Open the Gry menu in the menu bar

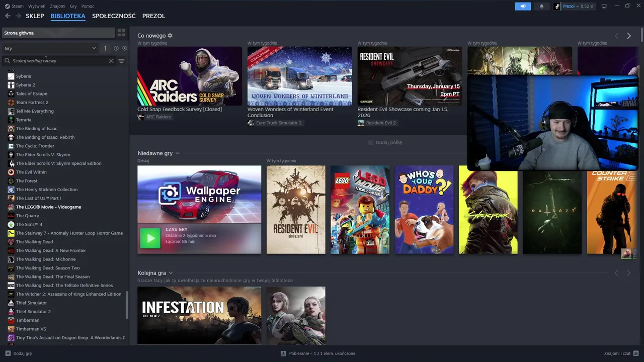[73, 6]
